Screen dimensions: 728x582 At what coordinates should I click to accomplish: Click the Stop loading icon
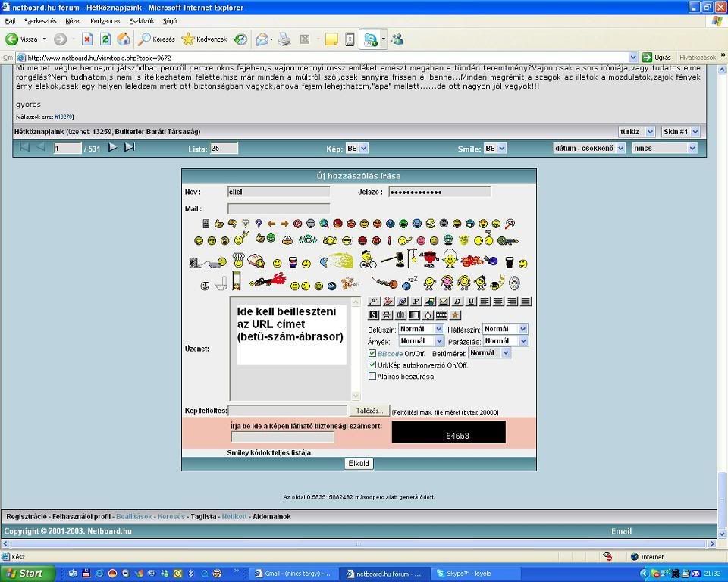[87, 39]
